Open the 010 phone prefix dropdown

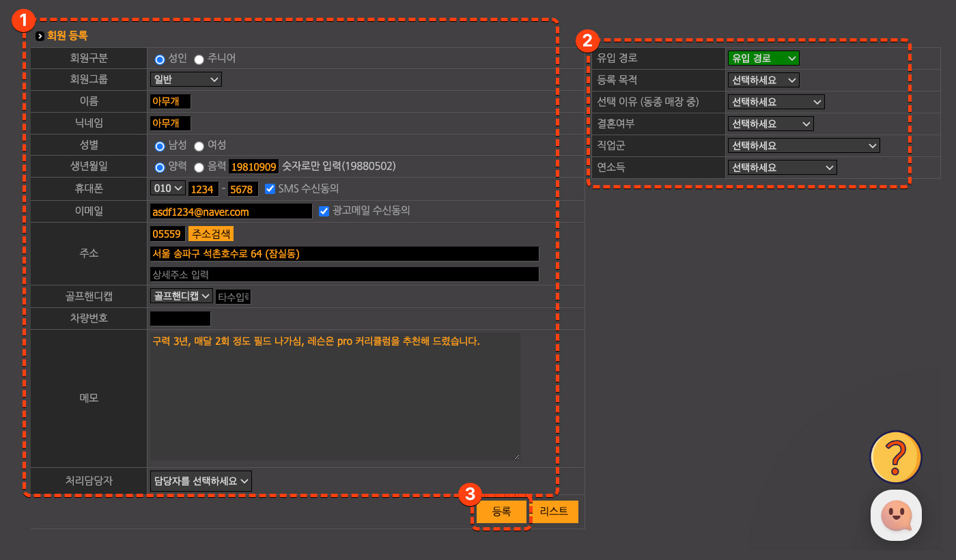tap(167, 189)
